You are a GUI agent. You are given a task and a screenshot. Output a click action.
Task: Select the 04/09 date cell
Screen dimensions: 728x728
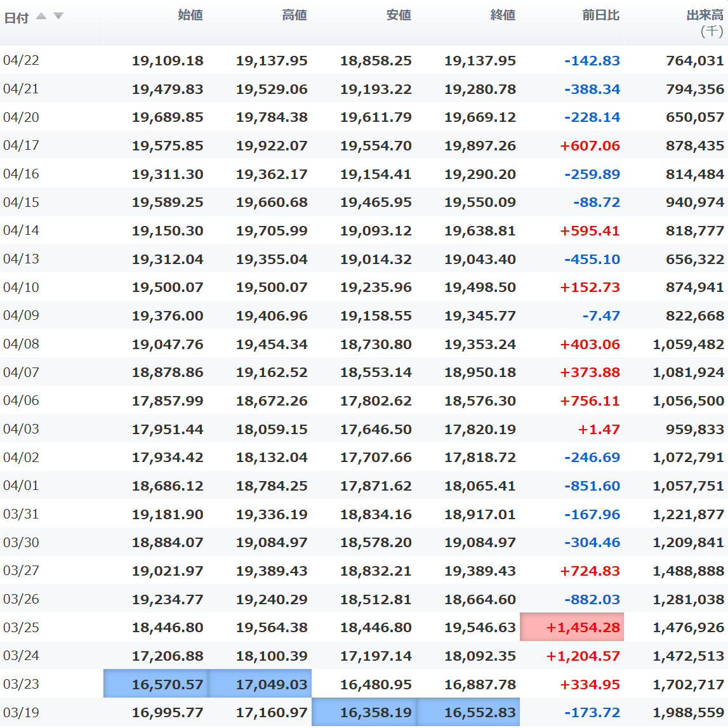tap(22, 315)
